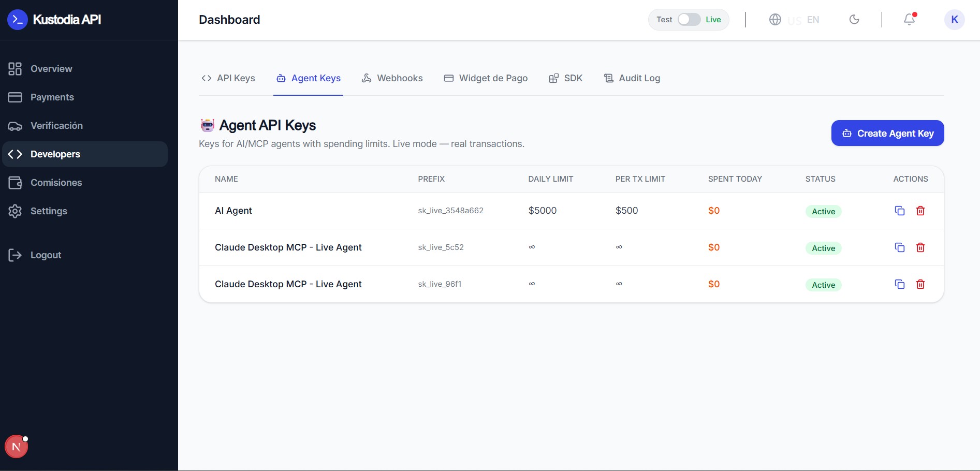980x471 pixels.
Task: Open the Webhooks tab
Action: click(392, 78)
